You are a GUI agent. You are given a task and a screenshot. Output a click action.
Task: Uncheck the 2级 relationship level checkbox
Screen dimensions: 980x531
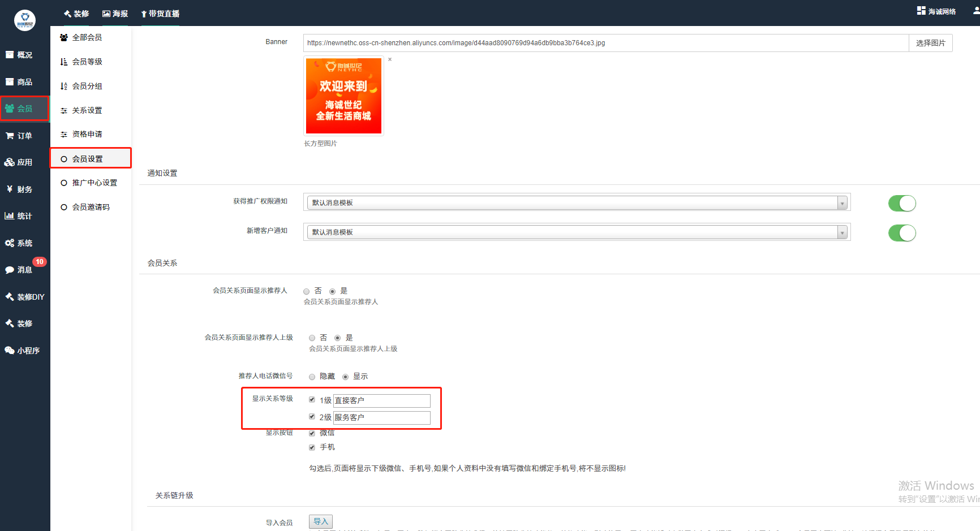(312, 417)
